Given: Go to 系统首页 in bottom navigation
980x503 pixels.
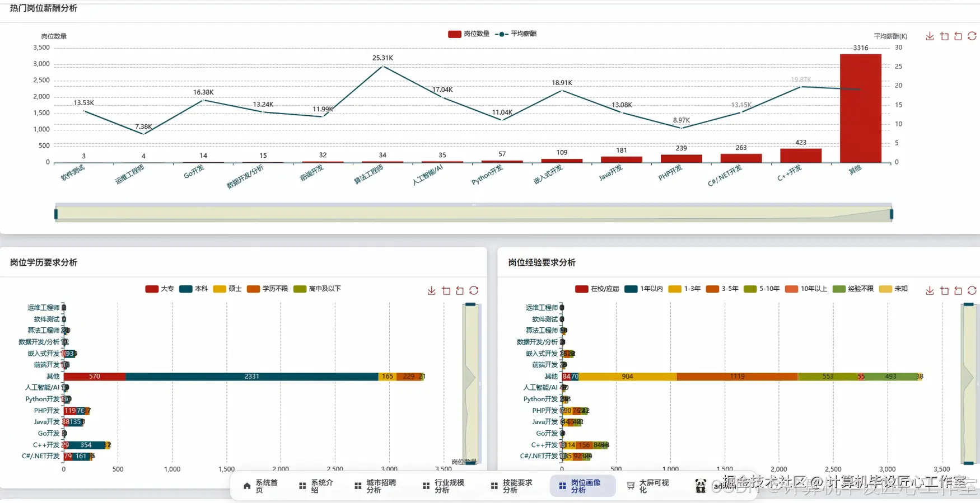Looking at the screenshot, I should point(260,486).
